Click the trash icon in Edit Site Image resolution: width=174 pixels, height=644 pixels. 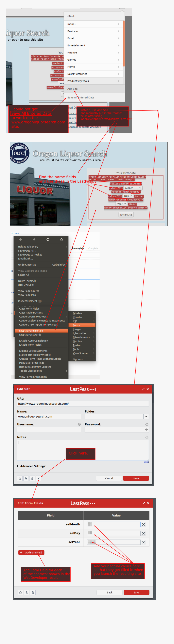32,479
